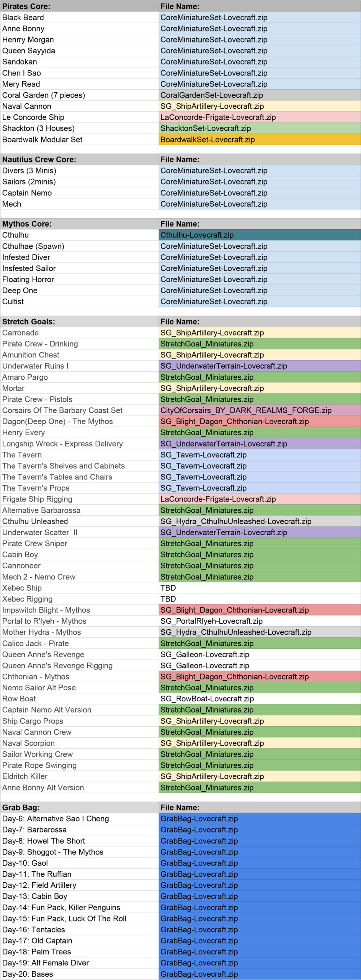This screenshot has height=980, width=361.
Task: Click the "Pirates Core:" header cell
Action: 80,7
